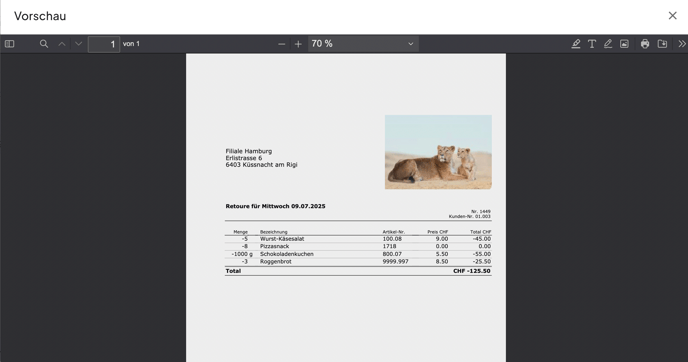The width and height of the screenshot is (688, 362).
Task: Print the document with printer icon
Action: click(x=645, y=44)
